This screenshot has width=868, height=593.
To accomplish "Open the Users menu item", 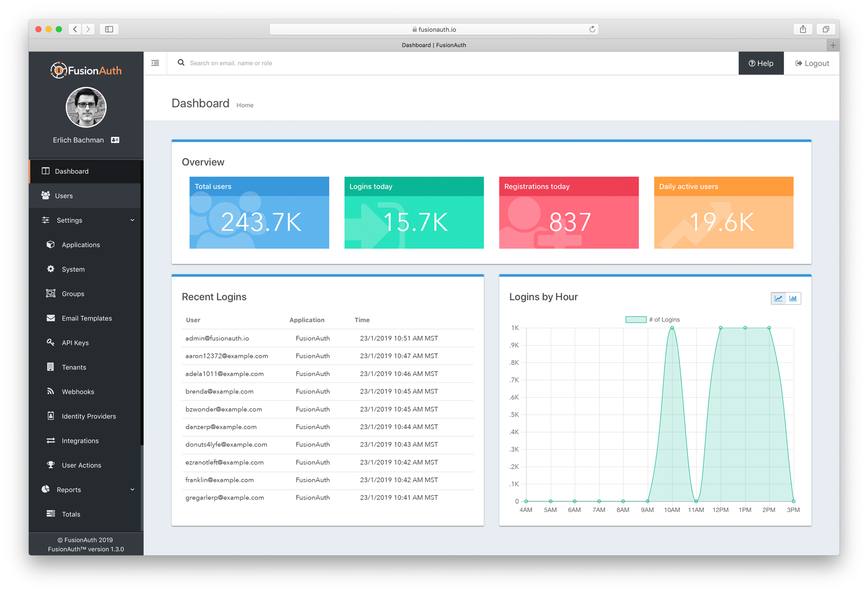I will (x=86, y=196).
